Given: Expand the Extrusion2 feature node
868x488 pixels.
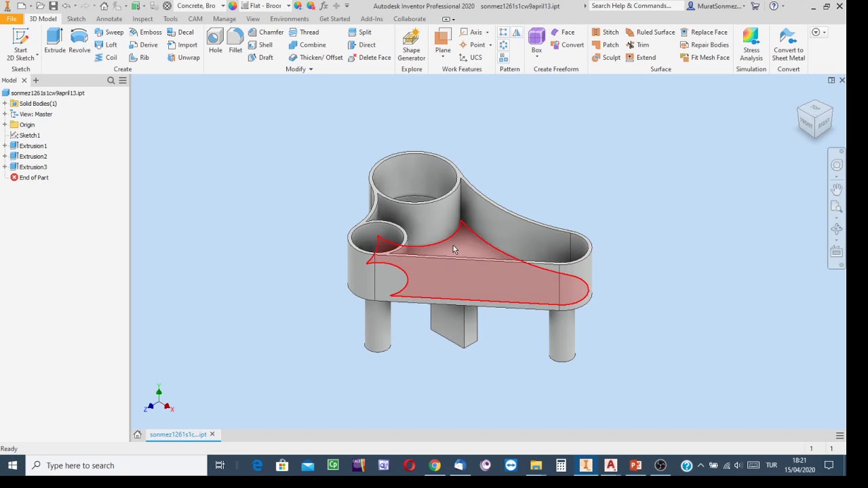Looking at the screenshot, I should click(5, 157).
